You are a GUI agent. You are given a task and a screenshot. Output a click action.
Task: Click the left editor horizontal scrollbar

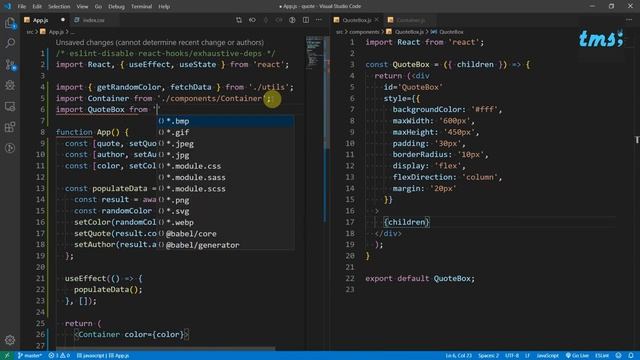[x=165, y=349]
